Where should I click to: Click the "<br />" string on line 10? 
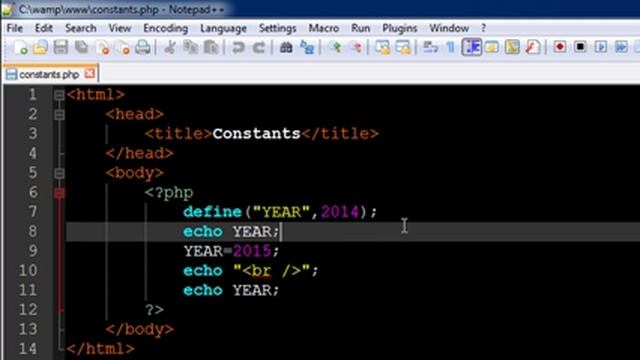coord(271,271)
